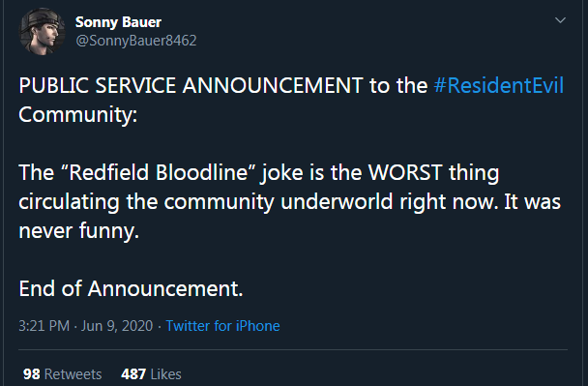View the list of 487 Likes

coord(151,374)
